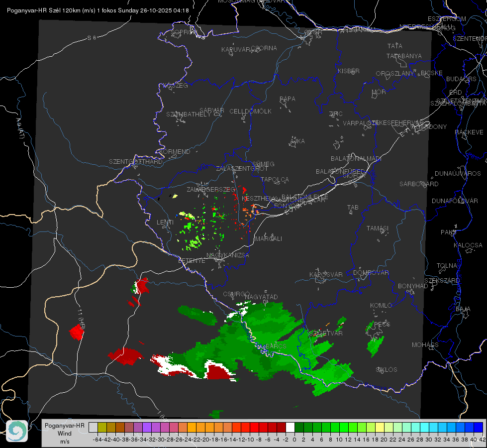Select the light grey swatch at legend start

click(x=93, y=428)
